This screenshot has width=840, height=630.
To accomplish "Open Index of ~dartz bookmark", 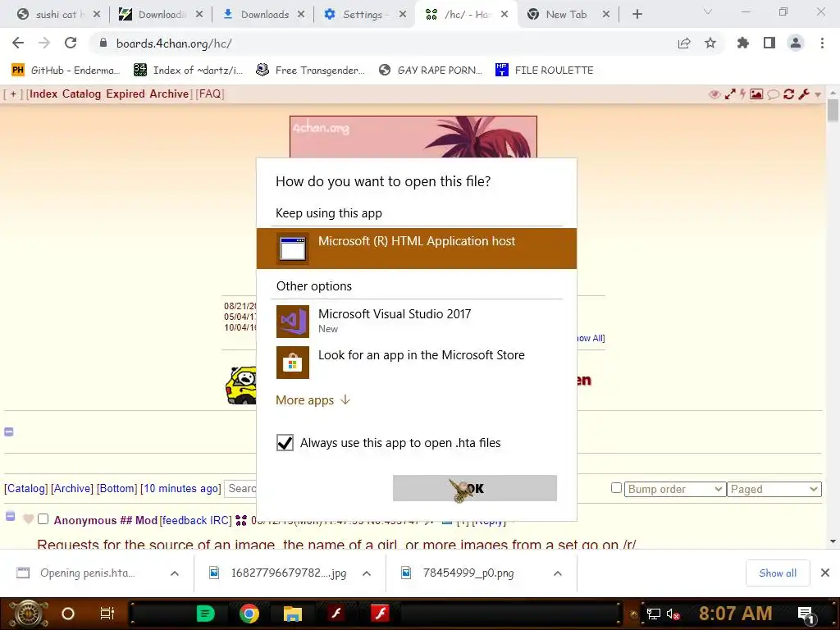I will pyautogui.click(x=188, y=71).
